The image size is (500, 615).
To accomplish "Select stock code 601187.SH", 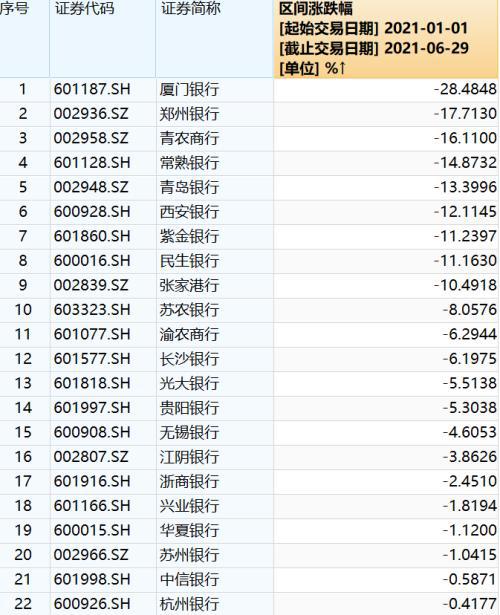I will click(x=92, y=89).
